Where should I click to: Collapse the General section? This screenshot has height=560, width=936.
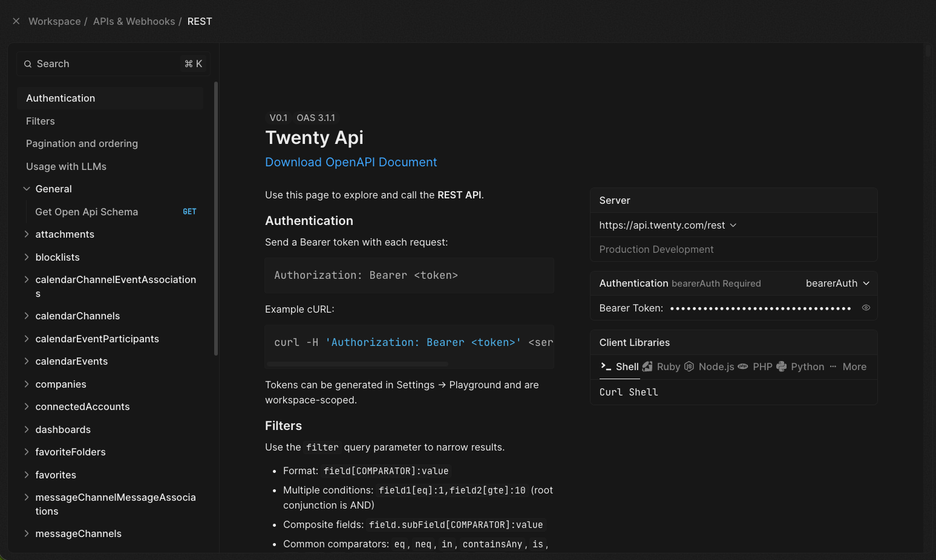(x=27, y=188)
